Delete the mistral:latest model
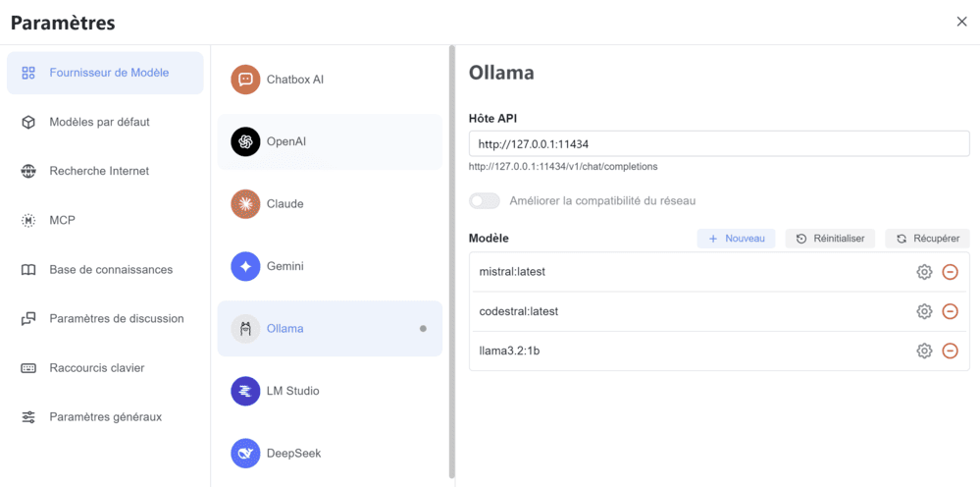Viewport: 980px width, 487px height. (x=950, y=272)
